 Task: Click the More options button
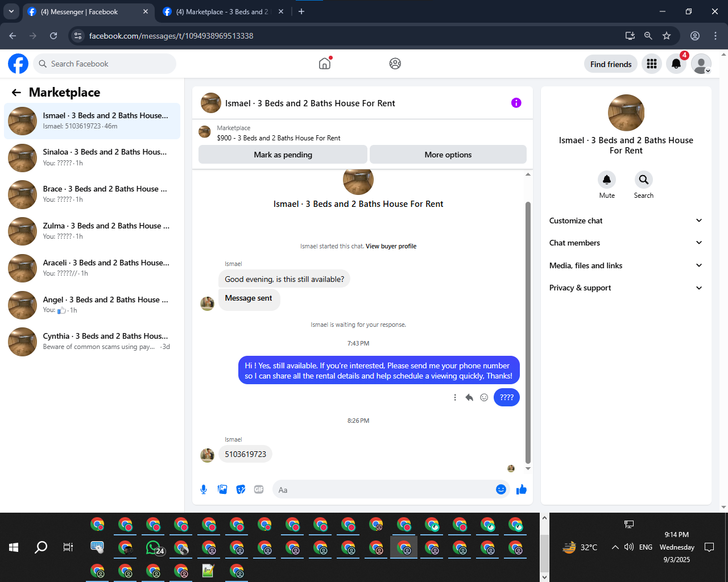pyautogui.click(x=448, y=155)
